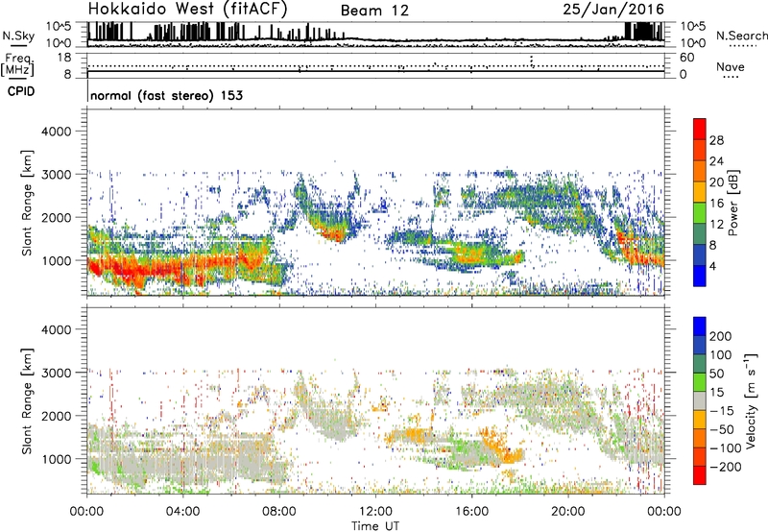
Task: Click the "4000" tick of the power panel
Action: 57,132
